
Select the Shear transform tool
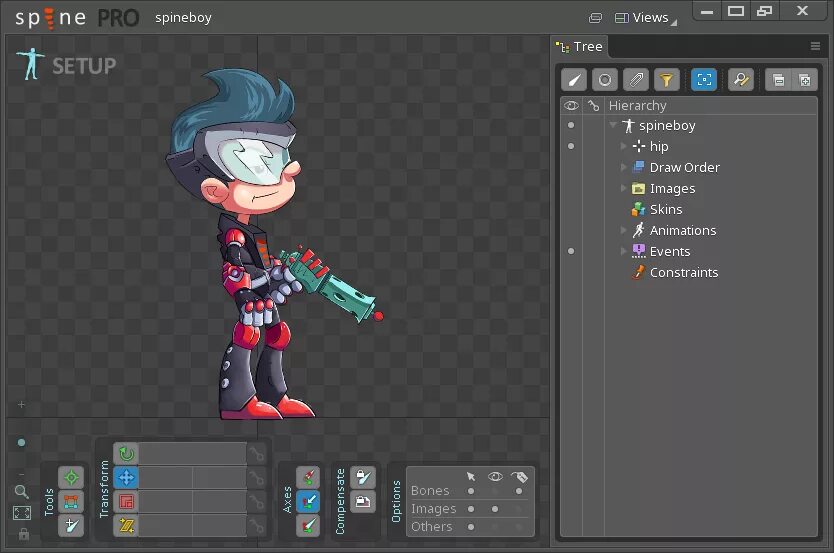pos(126,525)
